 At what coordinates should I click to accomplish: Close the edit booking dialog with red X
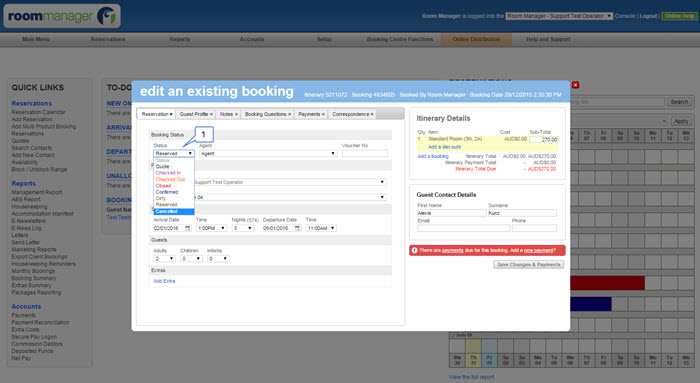click(x=575, y=85)
